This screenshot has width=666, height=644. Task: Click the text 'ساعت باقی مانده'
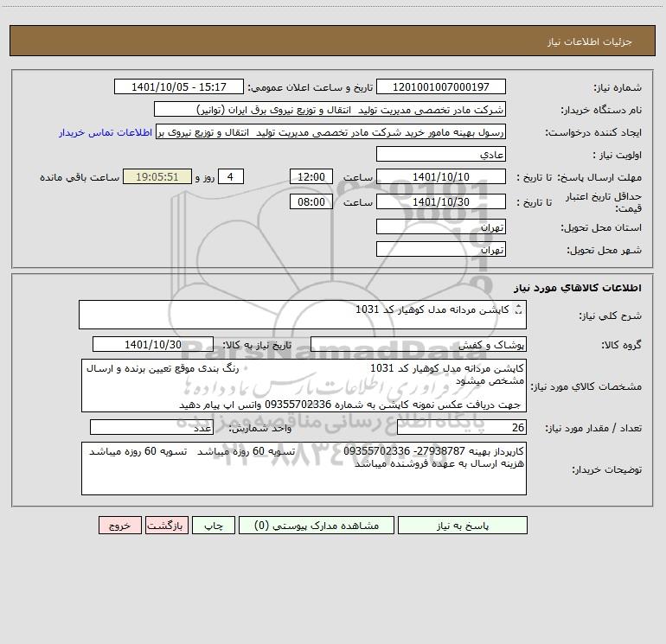[80, 177]
